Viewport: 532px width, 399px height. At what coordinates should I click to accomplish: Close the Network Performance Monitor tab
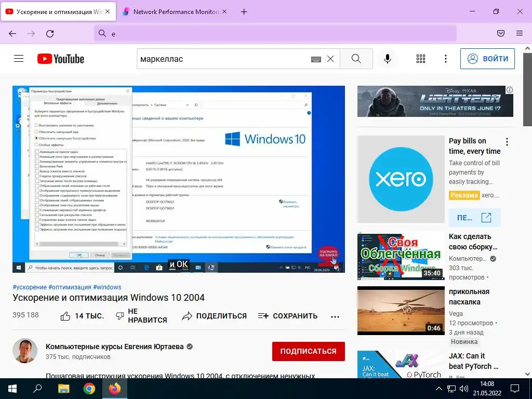224,11
